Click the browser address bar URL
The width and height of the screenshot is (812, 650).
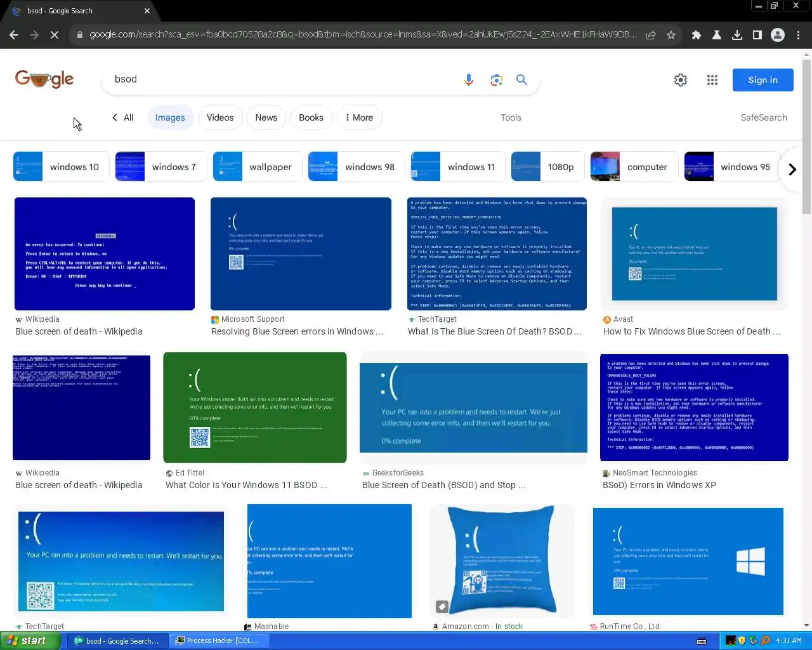click(x=362, y=35)
